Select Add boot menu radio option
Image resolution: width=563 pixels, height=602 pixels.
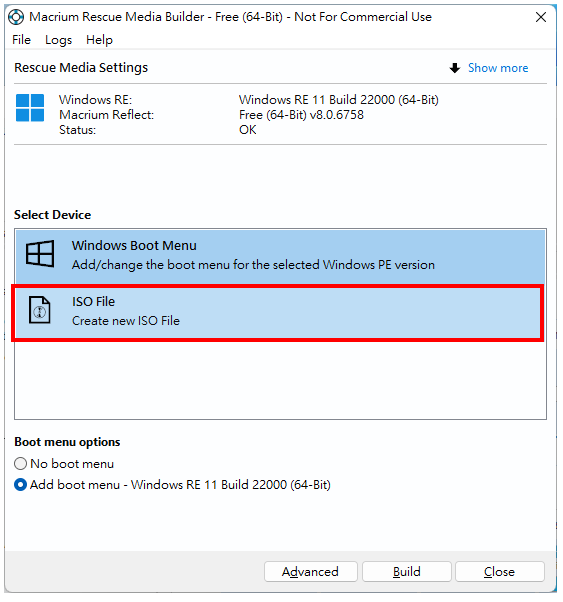coord(20,485)
